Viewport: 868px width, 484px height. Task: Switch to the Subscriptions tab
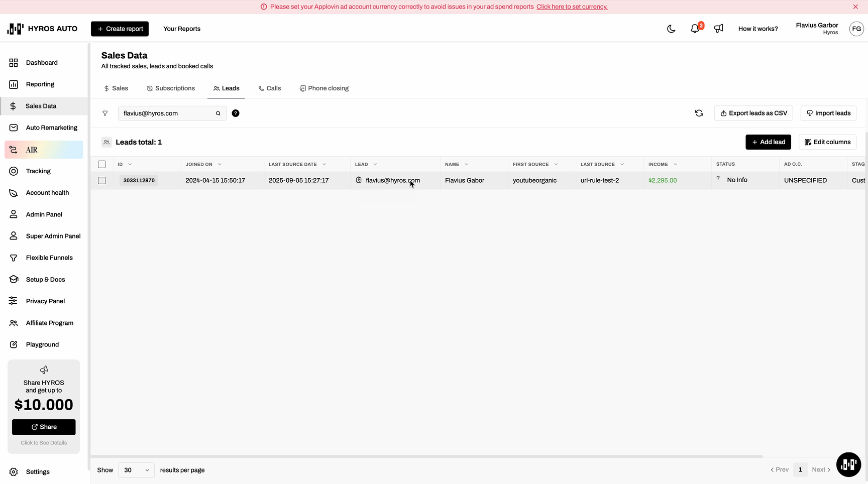[x=171, y=88]
